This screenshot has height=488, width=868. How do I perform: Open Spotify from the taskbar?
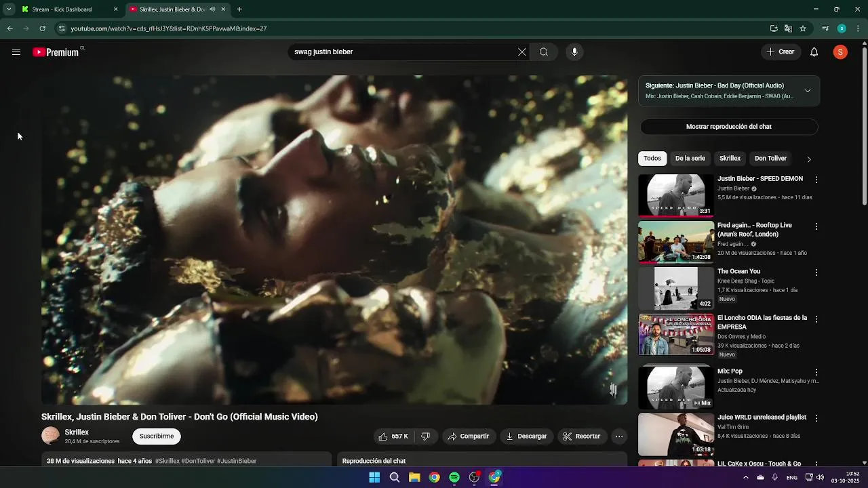(454, 477)
